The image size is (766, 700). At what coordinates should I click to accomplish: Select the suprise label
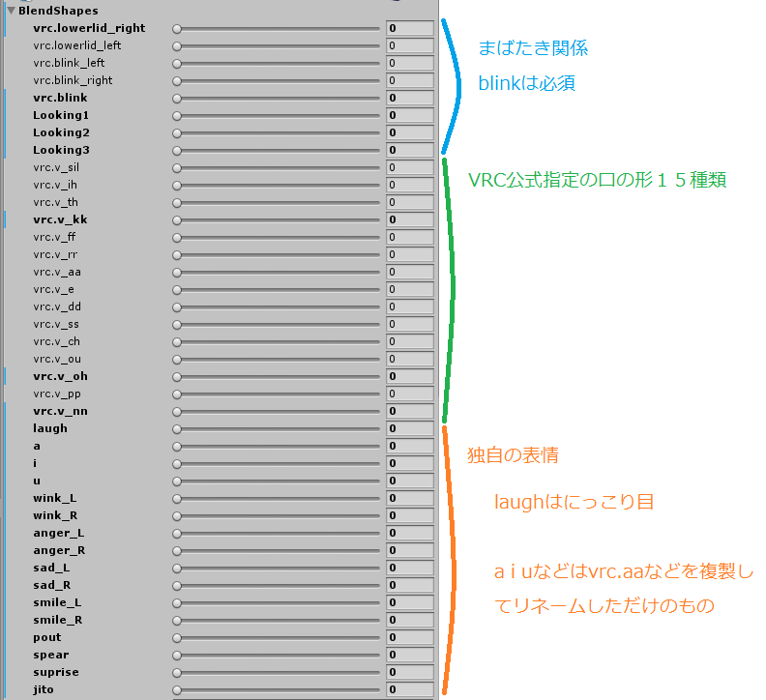(x=56, y=672)
